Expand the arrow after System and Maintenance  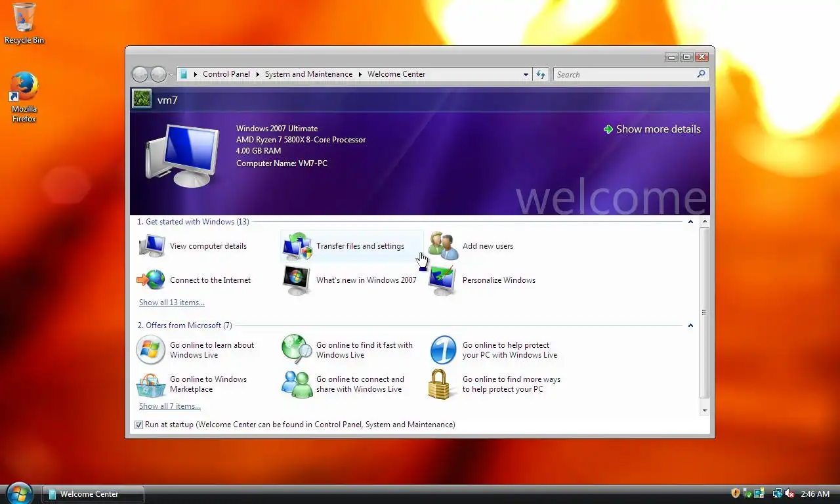(x=360, y=74)
